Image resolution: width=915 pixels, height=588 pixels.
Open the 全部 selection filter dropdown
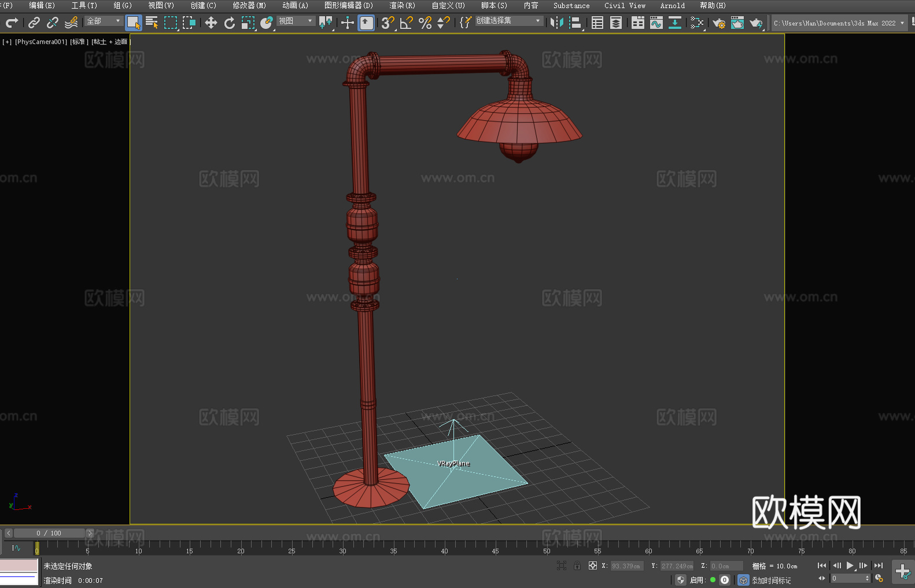point(104,21)
